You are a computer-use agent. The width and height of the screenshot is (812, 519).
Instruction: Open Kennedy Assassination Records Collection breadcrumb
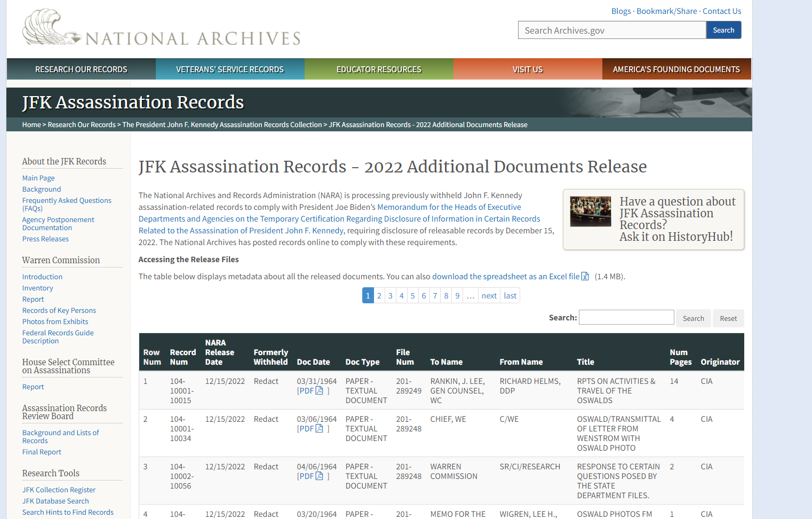pyautogui.click(x=222, y=124)
